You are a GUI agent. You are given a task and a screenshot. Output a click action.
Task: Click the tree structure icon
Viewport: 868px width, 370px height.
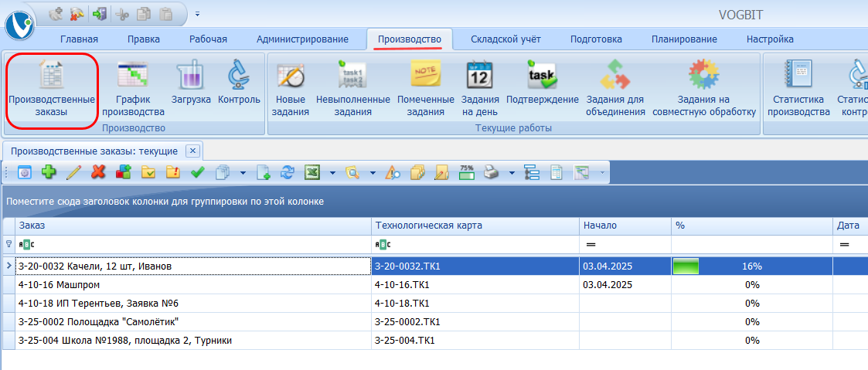click(x=532, y=172)
